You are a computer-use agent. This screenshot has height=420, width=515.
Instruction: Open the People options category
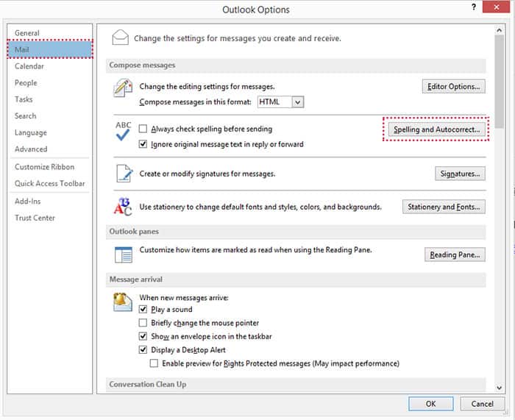[50, 83]
